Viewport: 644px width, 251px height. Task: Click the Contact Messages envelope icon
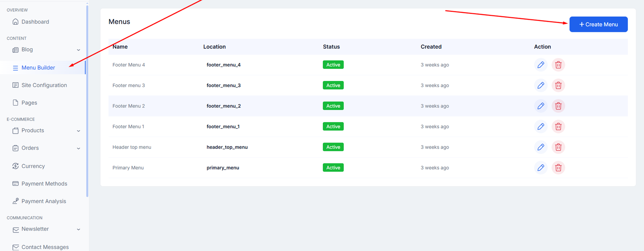click(x=15, y=247)
